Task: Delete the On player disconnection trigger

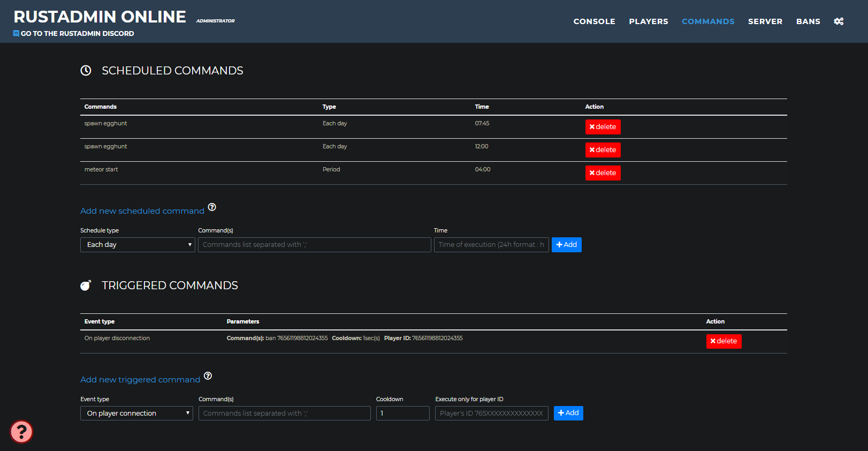Action: point(724,341)
